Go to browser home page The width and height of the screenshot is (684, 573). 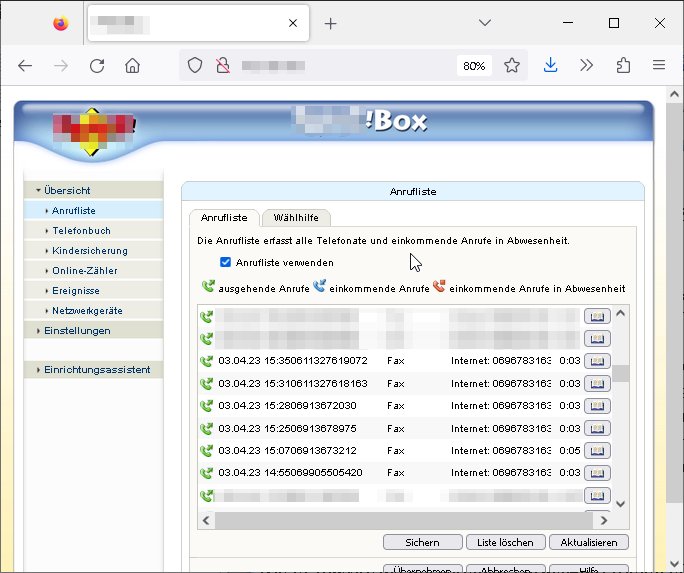point(132,65)
